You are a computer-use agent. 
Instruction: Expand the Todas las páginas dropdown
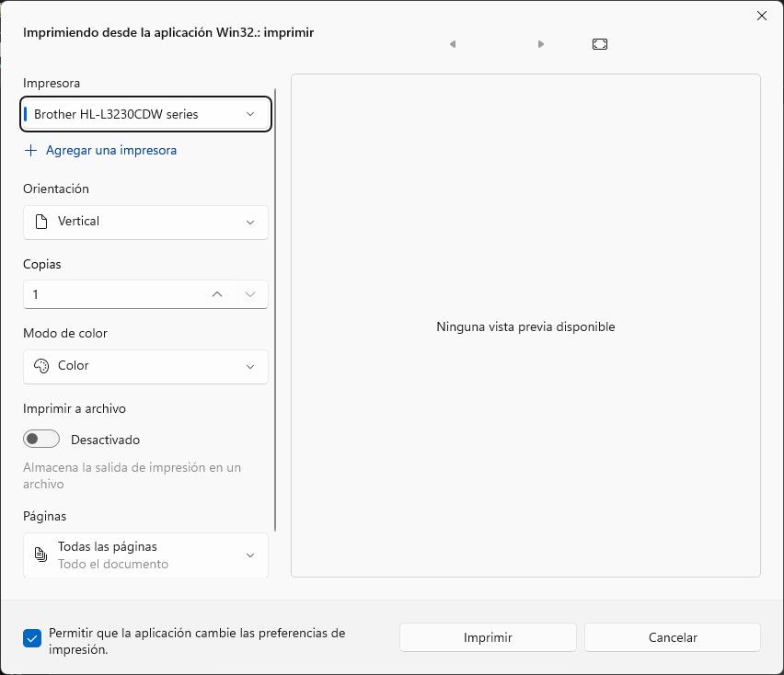(145, 555)
